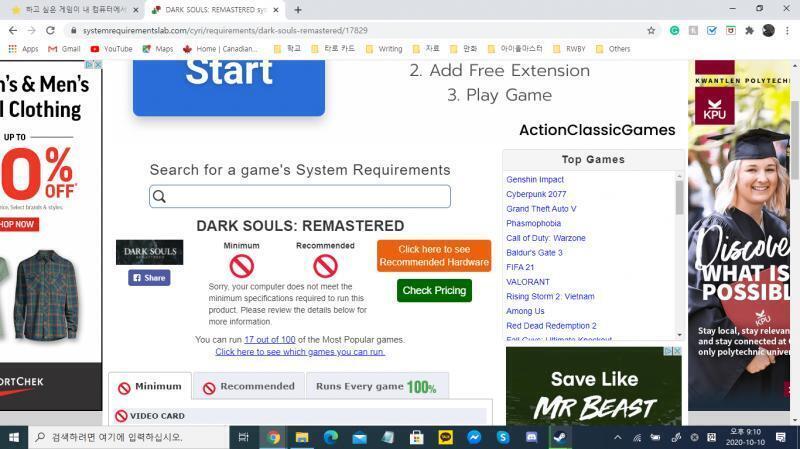This screenshot has width=800, height=449.
Task: Switch to the first browser tab
Action: pos(74,10)
